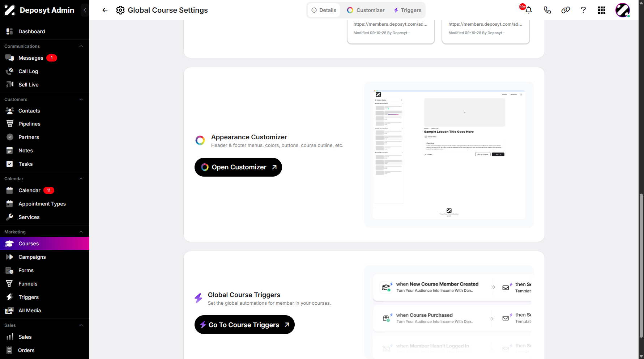This screenshot has height=359, width=644.
Task: Switch to the Triggers tab
Action: click(408, 10)
